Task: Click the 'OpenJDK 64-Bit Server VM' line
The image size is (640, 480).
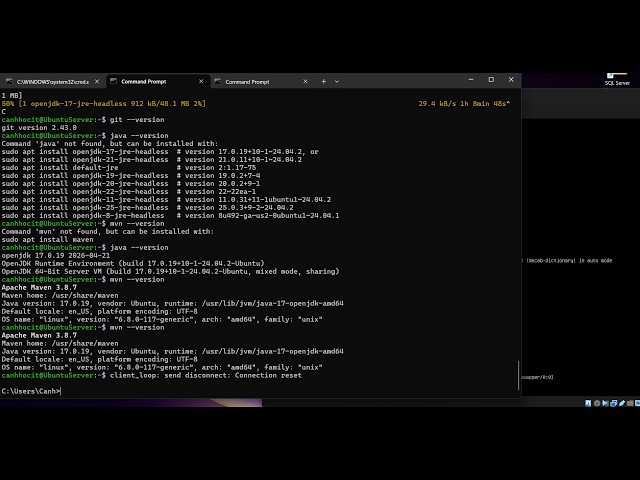Action: coord(170,271)
